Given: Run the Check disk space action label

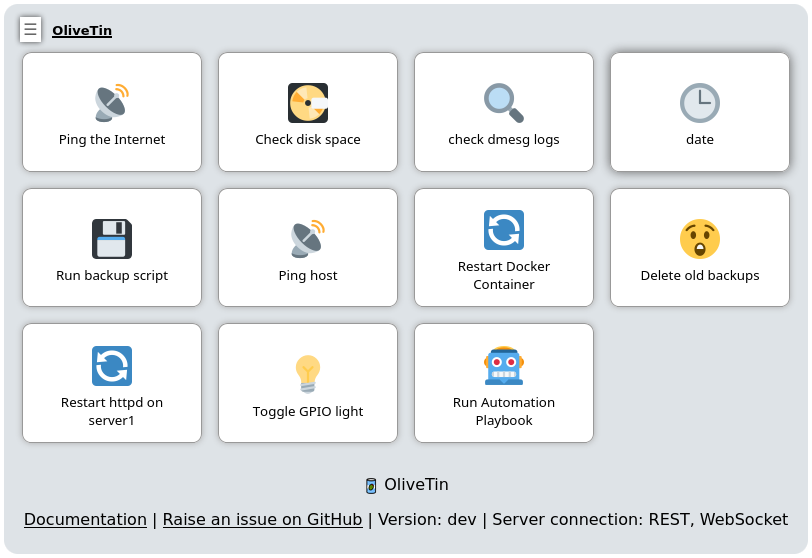Looking at the screenshot, I should (308, 139).
